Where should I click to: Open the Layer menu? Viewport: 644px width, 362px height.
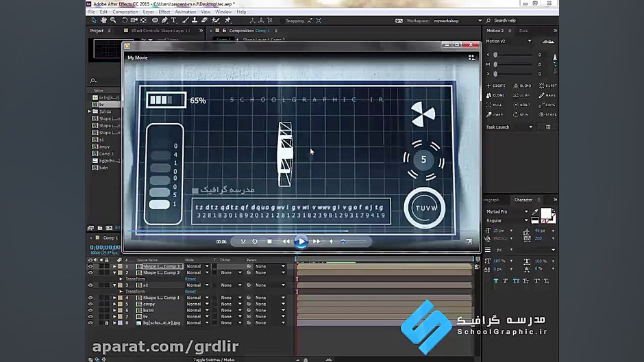tap(148, 12)
